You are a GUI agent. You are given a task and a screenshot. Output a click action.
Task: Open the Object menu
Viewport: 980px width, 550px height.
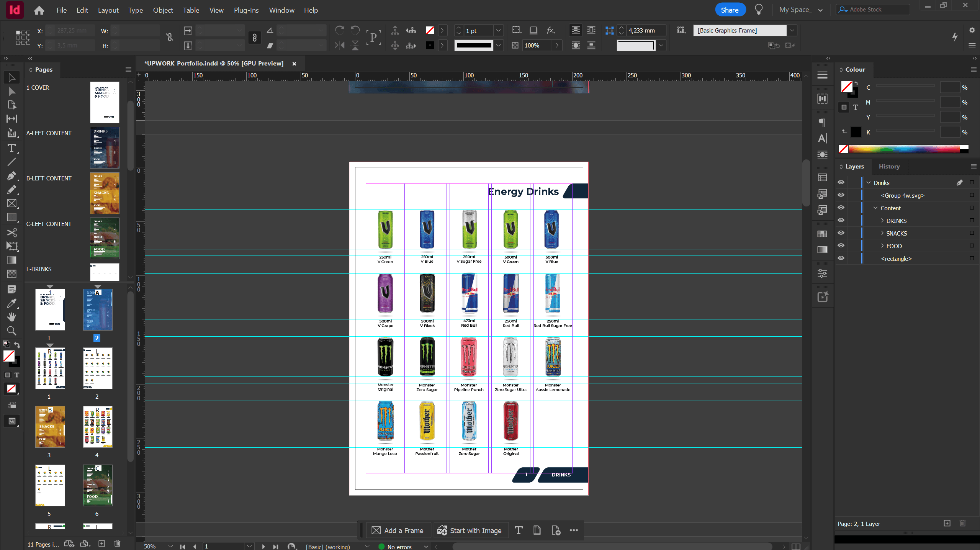[163, 10]
